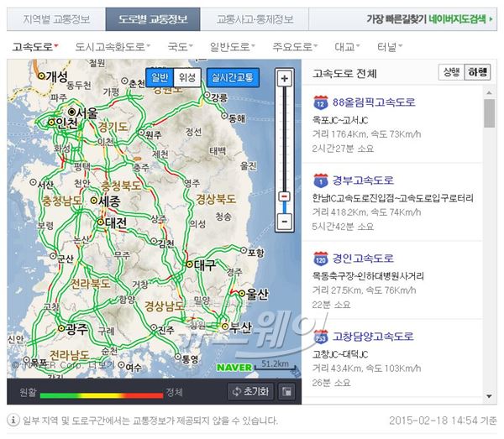Click the 인천 city marker on map
The height and width of the screenshot is (439, 504).
click(x=51, y=122)
